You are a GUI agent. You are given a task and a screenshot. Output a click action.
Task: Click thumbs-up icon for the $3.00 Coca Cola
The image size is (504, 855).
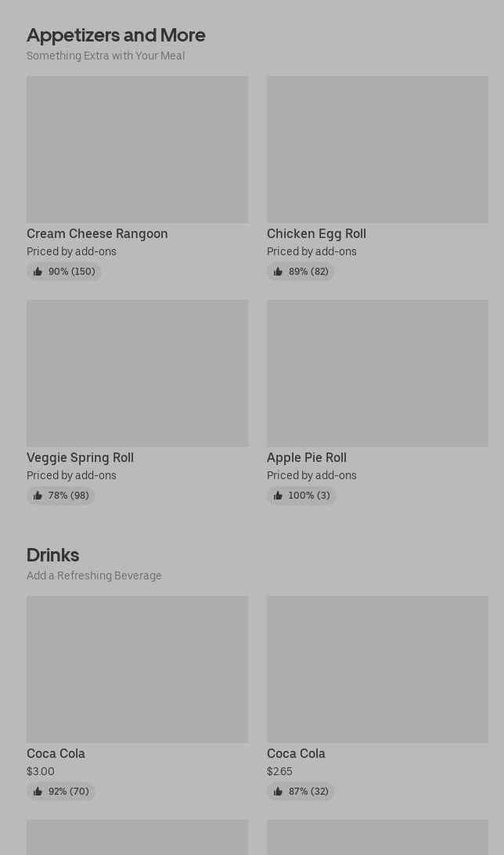(38, 792)
